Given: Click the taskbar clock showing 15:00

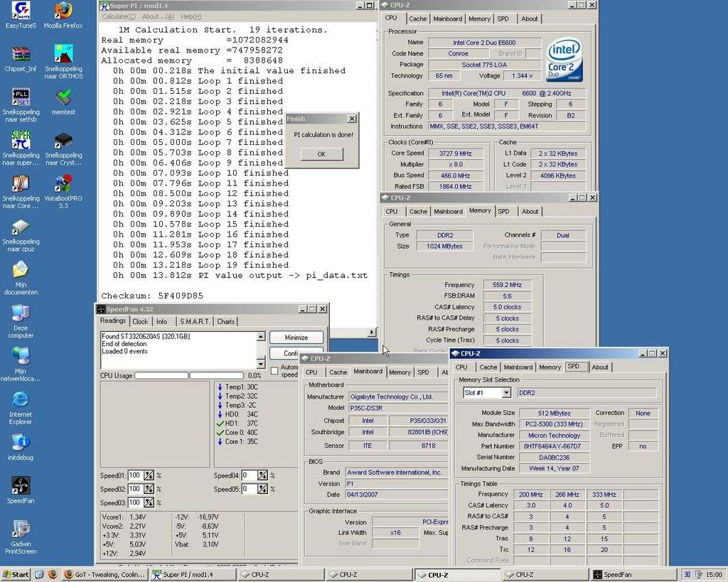Looking at the screenshot, I should [x=714, y=575].
